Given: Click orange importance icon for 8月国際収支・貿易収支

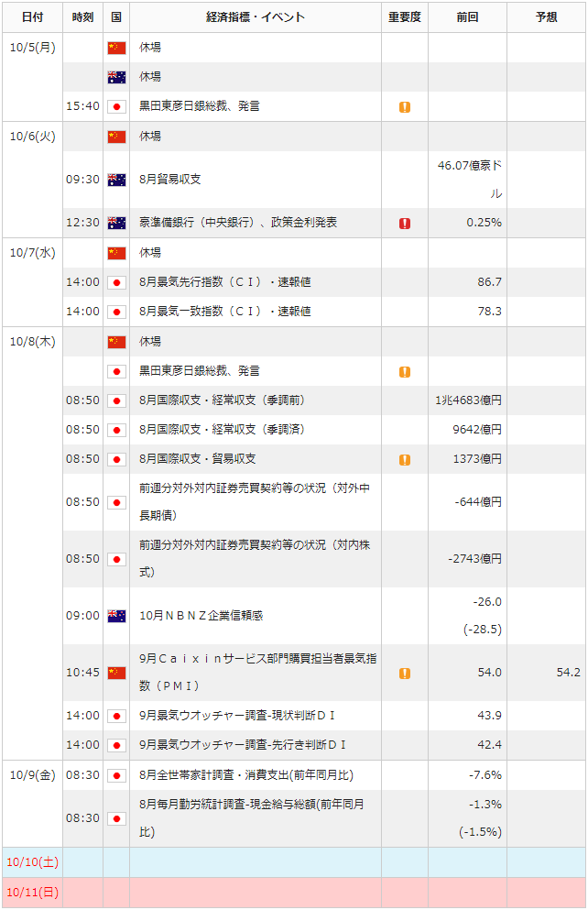Looking at the screenshot, I should click(405, 460).
